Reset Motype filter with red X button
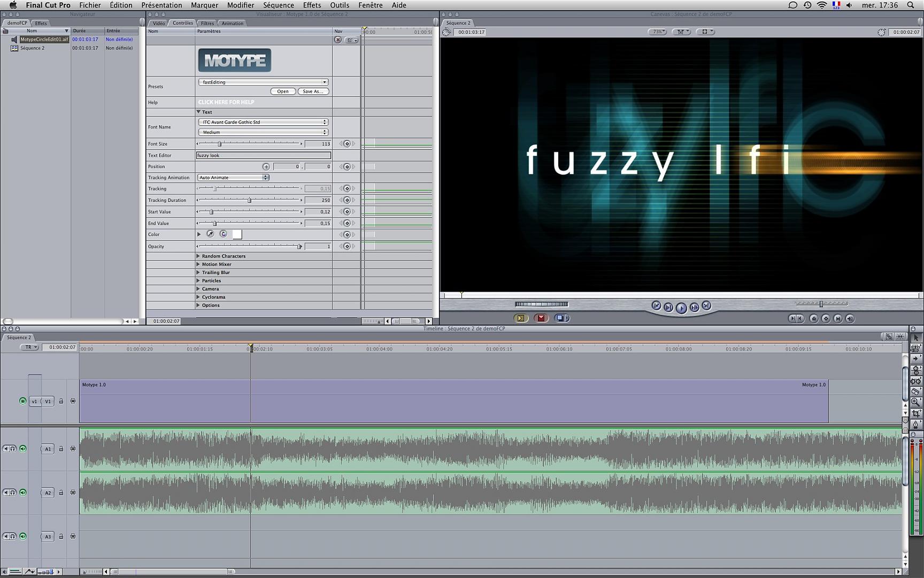 coord(338,40)
